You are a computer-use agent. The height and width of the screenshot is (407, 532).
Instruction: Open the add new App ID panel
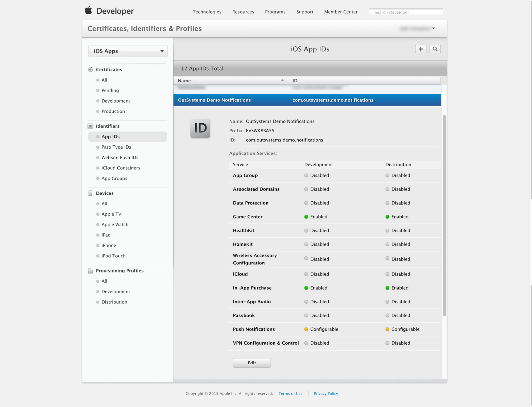tap(420, 49)
